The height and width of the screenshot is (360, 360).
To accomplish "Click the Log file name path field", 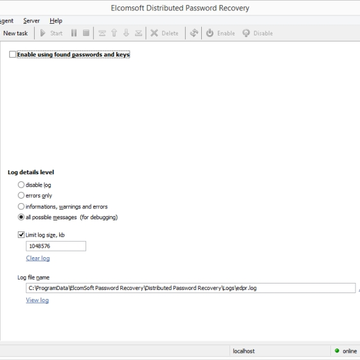I will 191,288.
